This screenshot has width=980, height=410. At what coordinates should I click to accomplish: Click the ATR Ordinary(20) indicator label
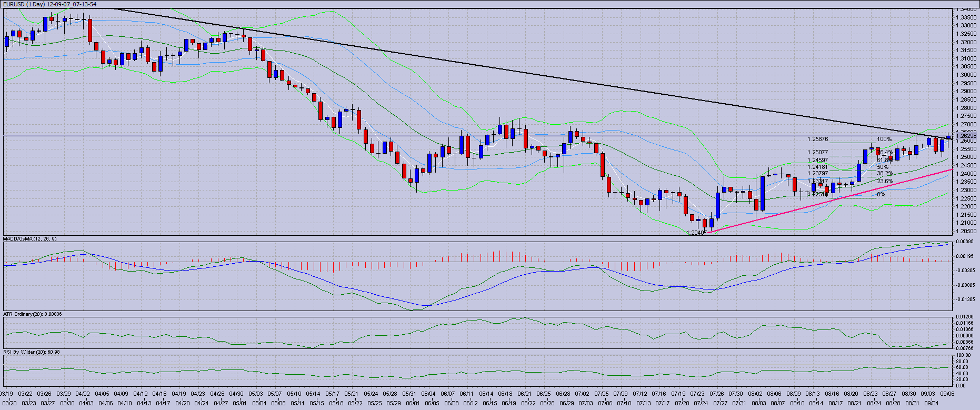pos(33,314)
